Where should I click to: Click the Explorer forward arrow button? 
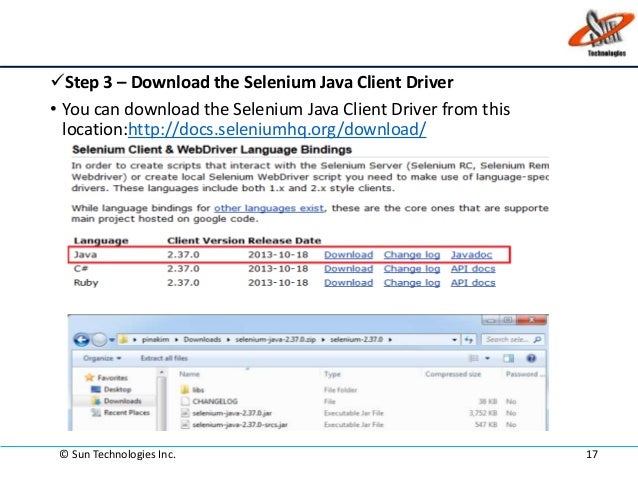(99, 340)
